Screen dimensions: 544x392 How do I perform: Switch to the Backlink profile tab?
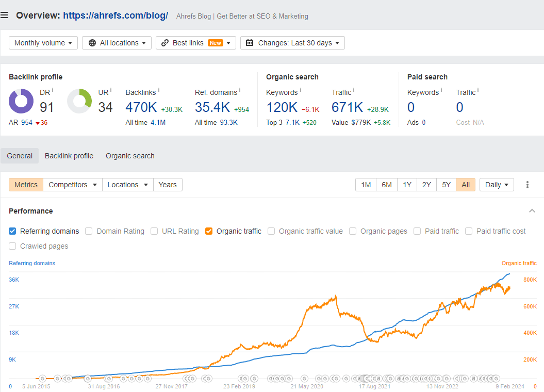69,155
